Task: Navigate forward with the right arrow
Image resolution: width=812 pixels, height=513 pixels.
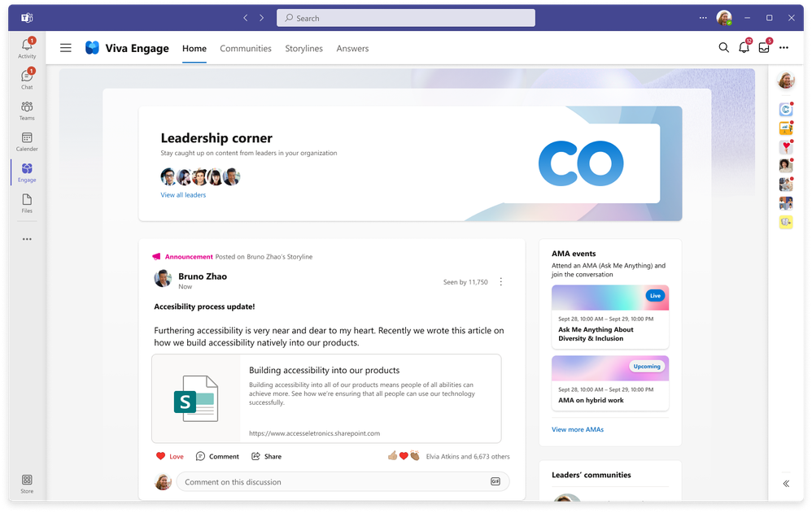Action: pos(261,18)
